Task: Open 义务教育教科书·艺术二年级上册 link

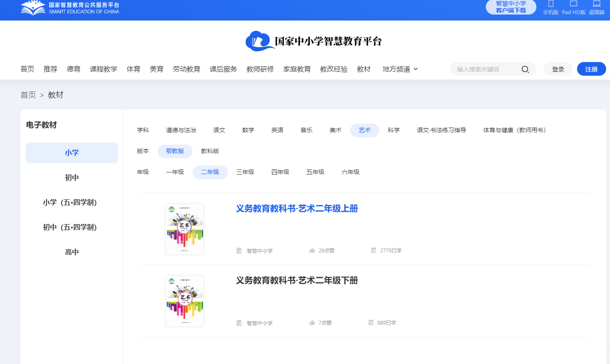Action: click(x=297, y=209)
